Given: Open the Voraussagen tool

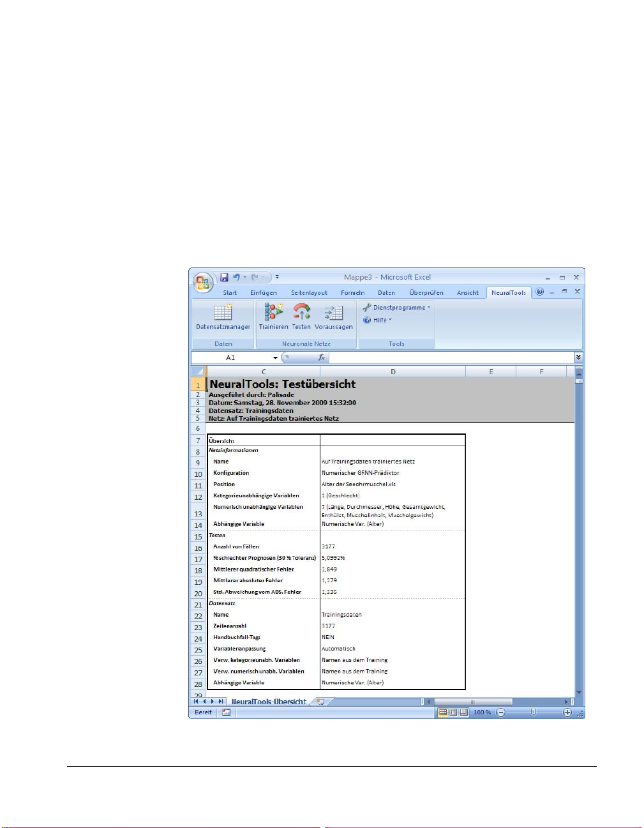Looking at the screenshot, I should coord(333,317).
